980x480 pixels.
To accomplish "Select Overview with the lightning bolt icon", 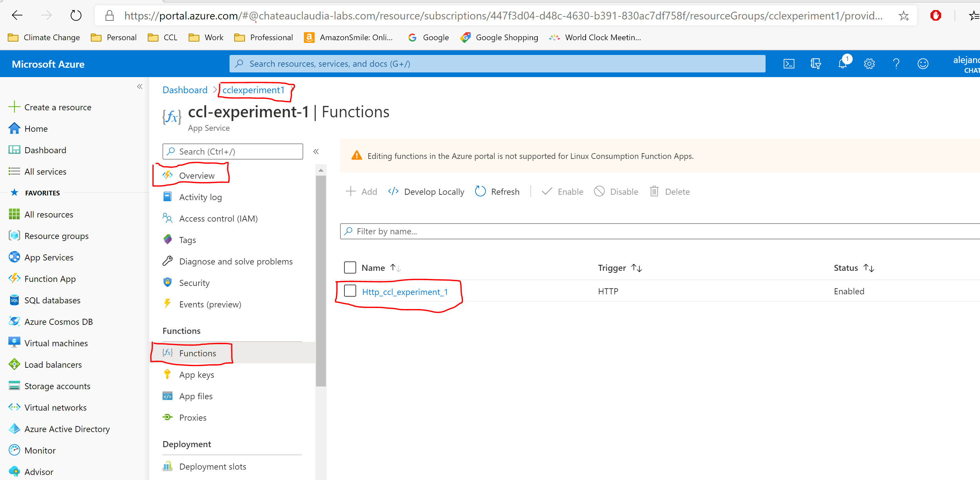I will (x=197, y=175).
